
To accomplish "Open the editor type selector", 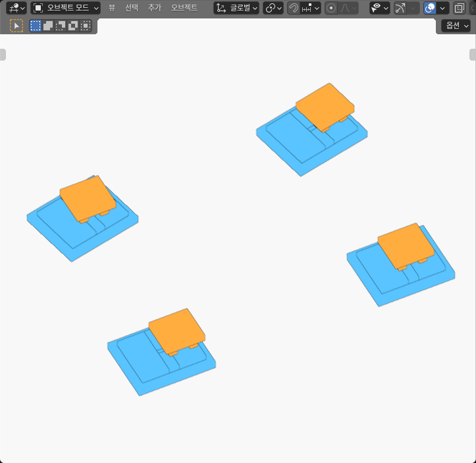I will (16, 8).
